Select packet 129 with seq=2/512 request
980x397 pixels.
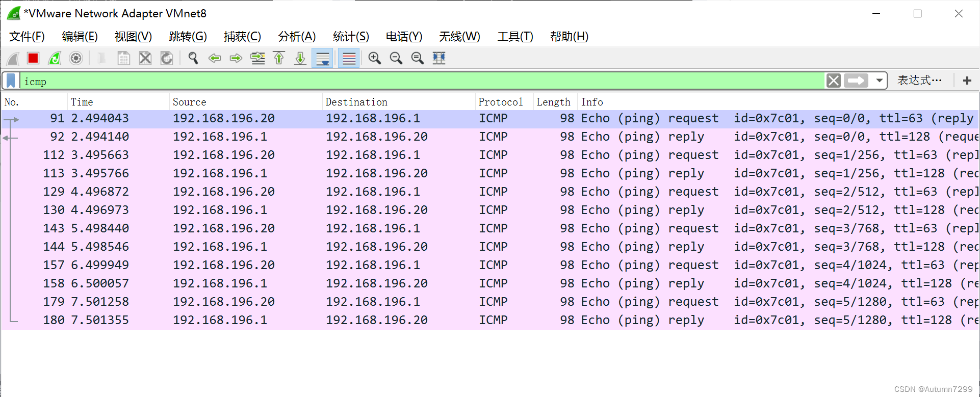tap(490, 192)
